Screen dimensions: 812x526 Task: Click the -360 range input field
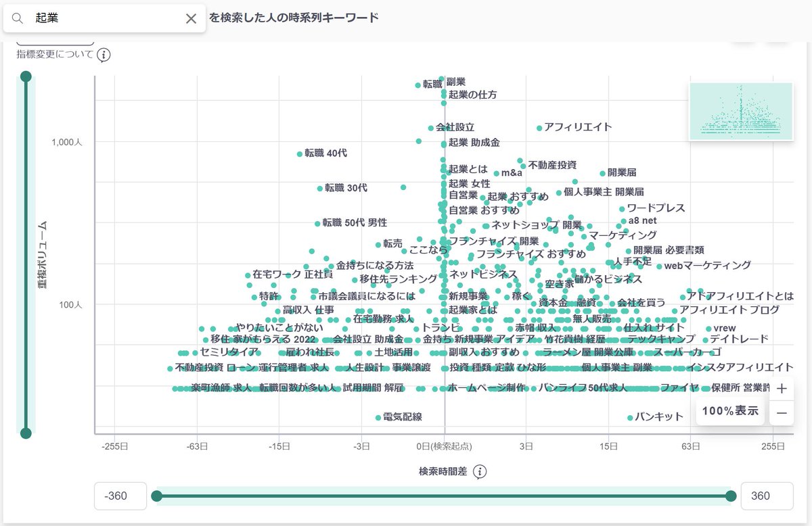120,496
